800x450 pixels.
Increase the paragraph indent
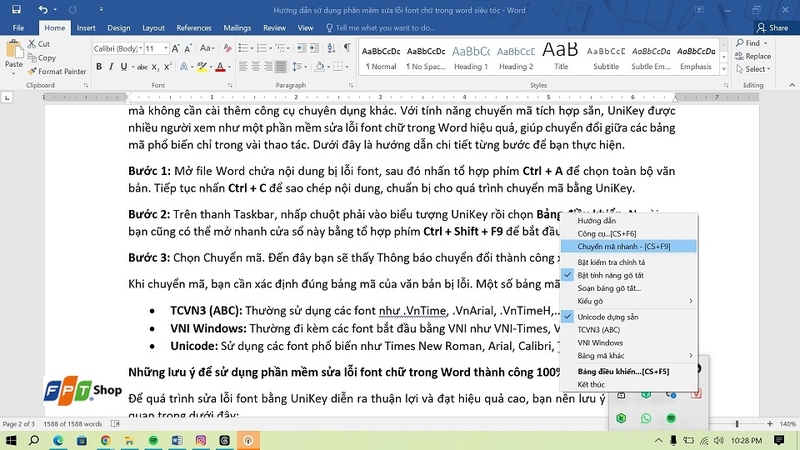314,48
